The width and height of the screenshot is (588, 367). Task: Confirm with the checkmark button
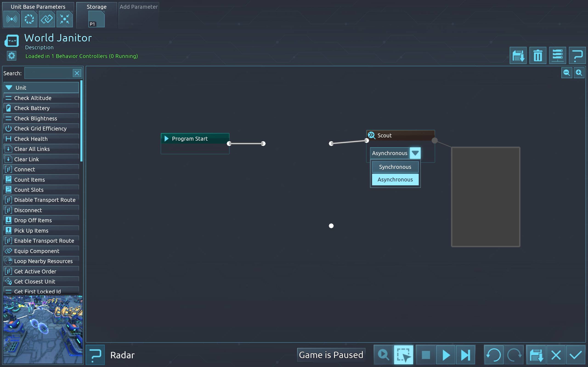tap(576, 355)
